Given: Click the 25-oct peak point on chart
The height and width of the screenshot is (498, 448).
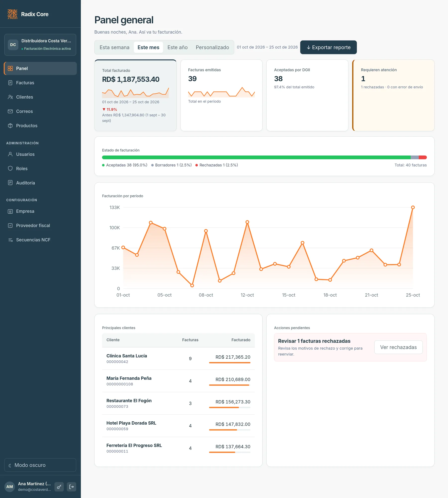Looking at the screenshot, I should click(x=413, y=207).
